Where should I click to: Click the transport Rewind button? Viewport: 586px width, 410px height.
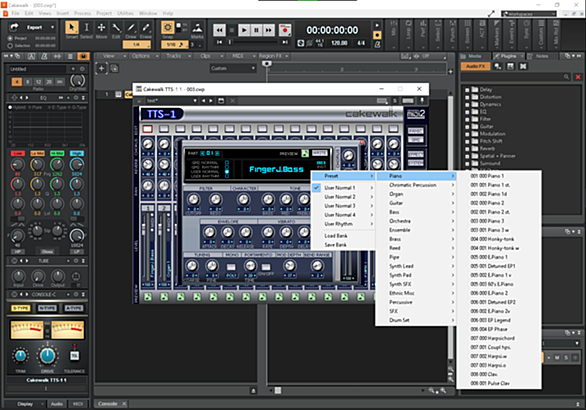[219, 30]
